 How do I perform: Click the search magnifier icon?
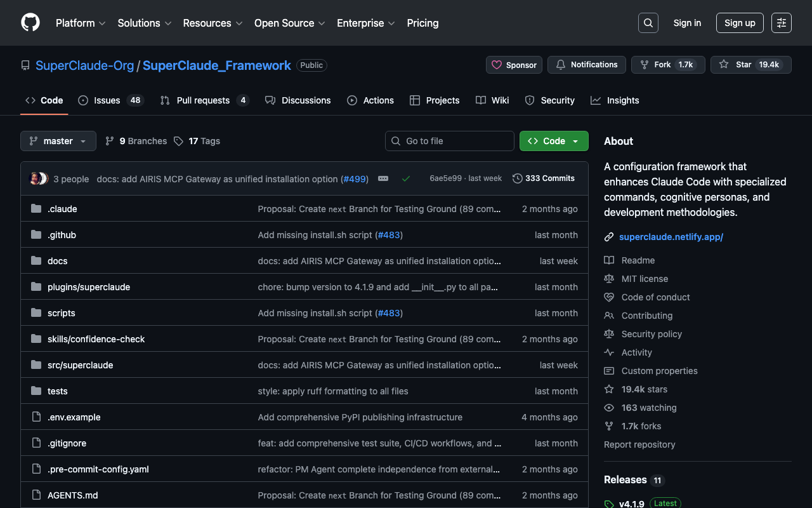pos(648,23)
